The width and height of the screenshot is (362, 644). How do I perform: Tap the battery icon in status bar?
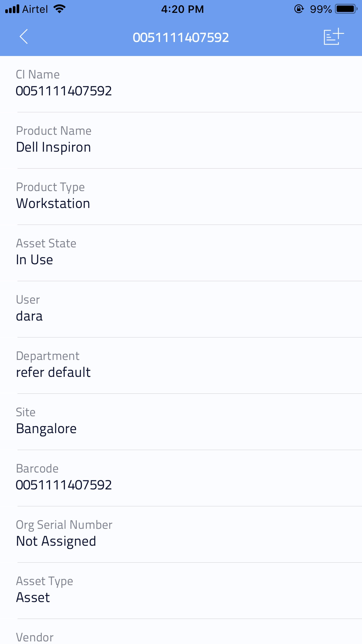pyautogui.click(x=346, y=9)
